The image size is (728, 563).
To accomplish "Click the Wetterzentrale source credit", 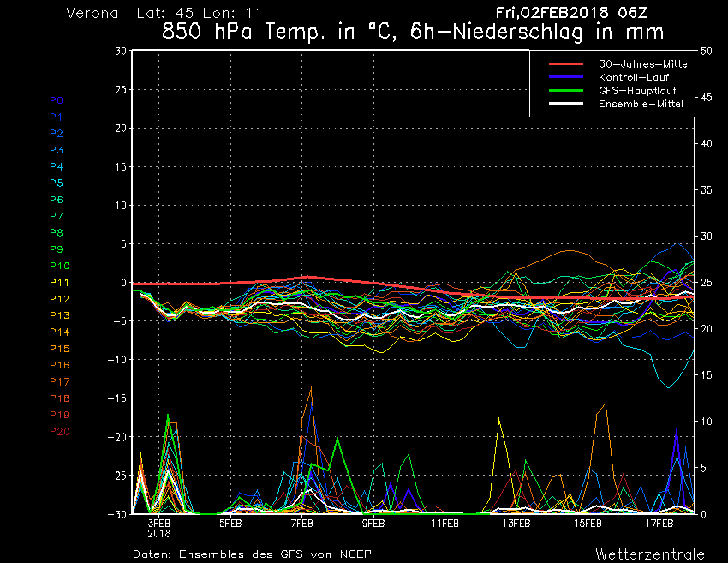I will pos(650,554).
